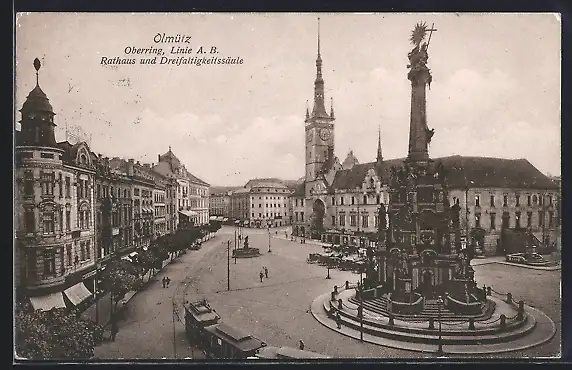
Task: Click the clock face on town hall tower
Action: point(324,134)
